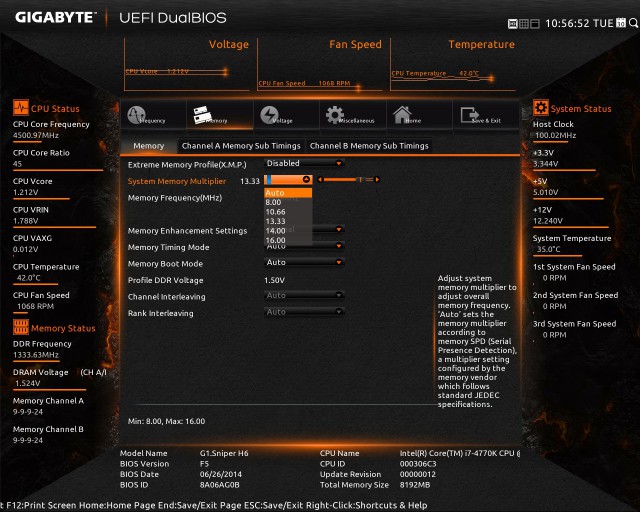Image resolution: width=640 pixels, height=512 pixels.
Task: Click Host Clock 100.02MHz value
Action: coord(556,136)
